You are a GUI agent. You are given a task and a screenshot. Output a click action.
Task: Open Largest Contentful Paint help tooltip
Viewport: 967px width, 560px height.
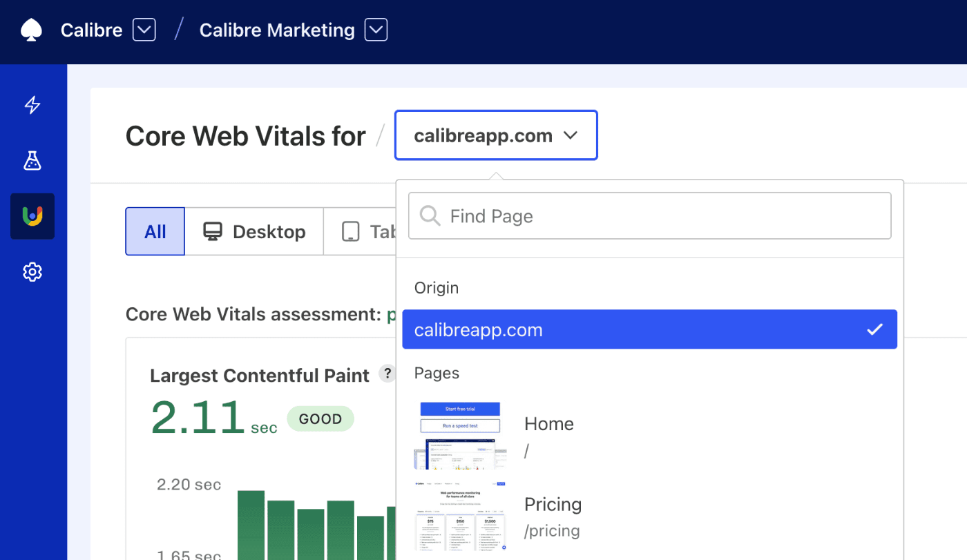click(387, 373)
